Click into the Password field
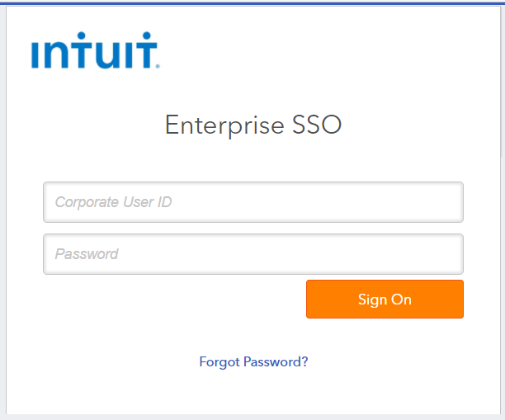505x420 pixels. 252,254
